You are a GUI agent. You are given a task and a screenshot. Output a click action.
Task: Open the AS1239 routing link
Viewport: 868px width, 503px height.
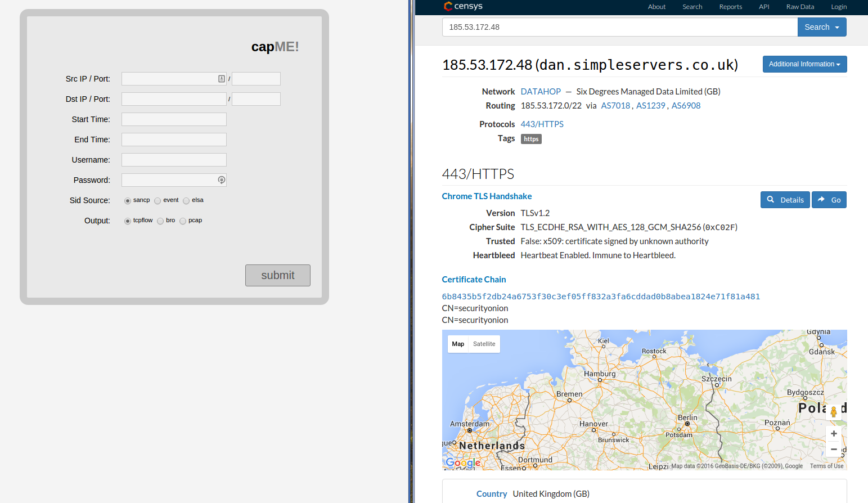point(651,106)
